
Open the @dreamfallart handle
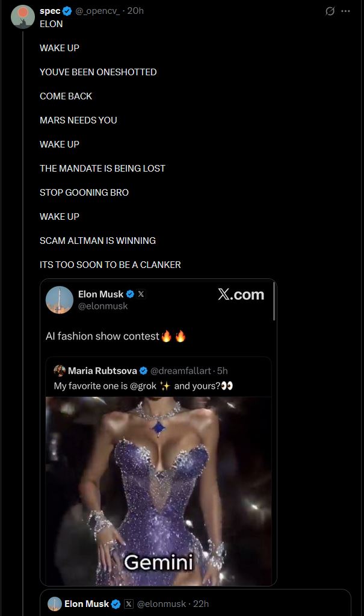[x=180, y=370]
